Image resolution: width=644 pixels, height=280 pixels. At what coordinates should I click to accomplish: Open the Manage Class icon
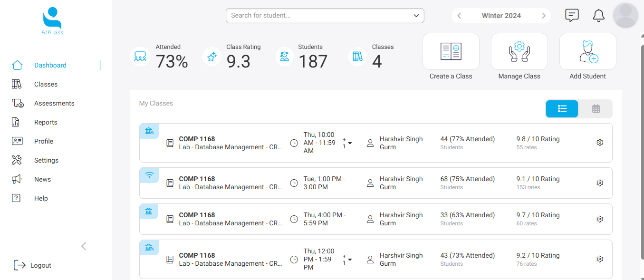[519, 51]
